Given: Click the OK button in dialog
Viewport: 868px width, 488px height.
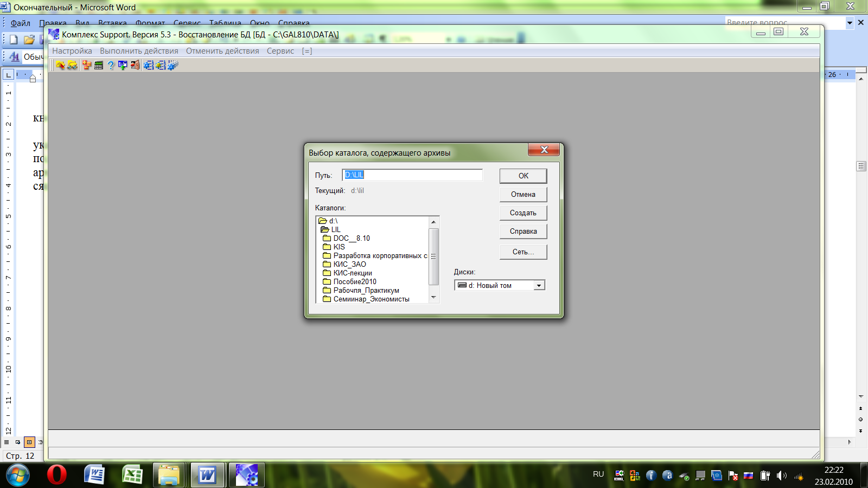Looking at the screenshot, I should (x=523, y=176).
